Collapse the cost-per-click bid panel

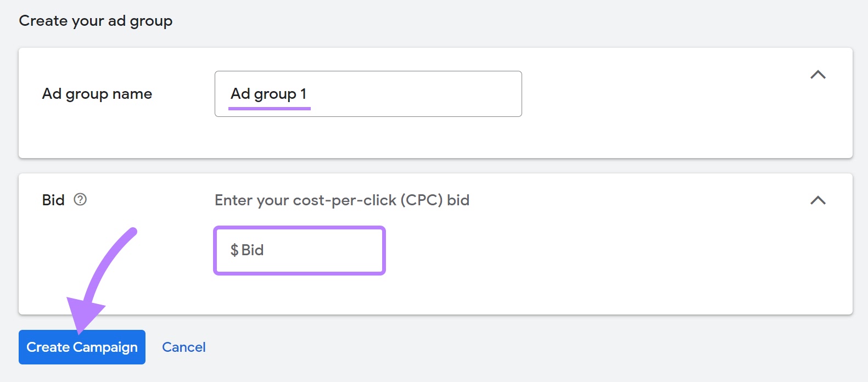[819, 201]
